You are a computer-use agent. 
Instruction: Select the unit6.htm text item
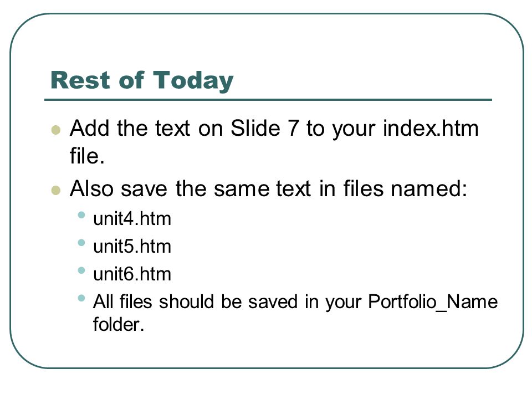click(132, 274)
